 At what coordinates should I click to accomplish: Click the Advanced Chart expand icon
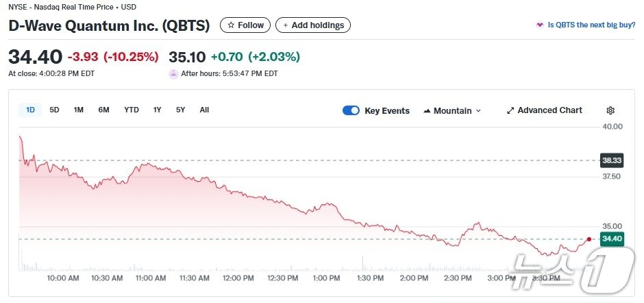510,110
